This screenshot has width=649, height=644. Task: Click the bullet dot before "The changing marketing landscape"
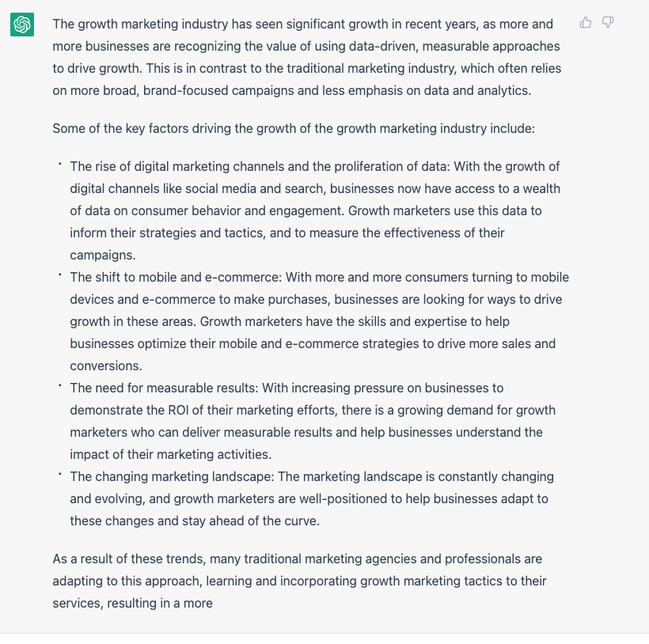point(59,475)
